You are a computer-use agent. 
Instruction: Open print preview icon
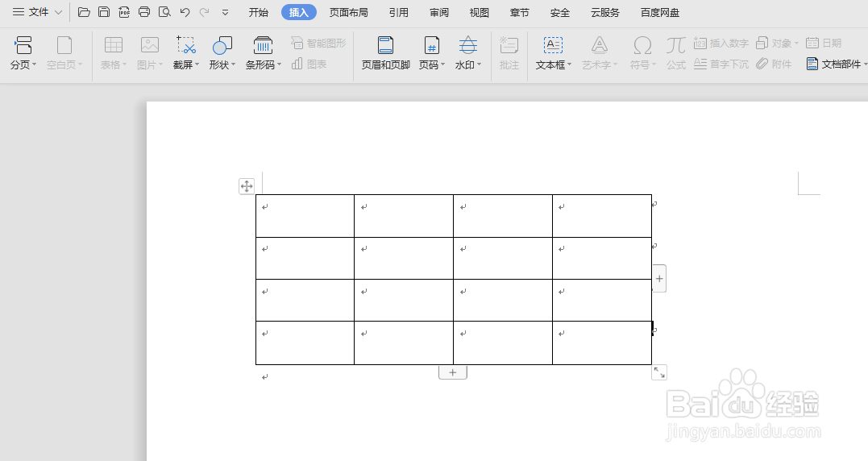click(x=164, y=12)
